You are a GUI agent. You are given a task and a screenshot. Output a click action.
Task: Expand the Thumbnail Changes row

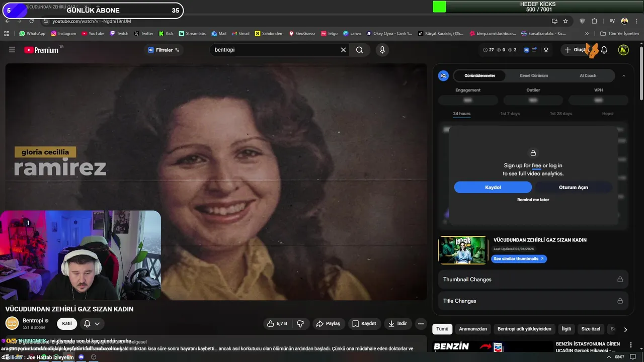coord(533,279)
